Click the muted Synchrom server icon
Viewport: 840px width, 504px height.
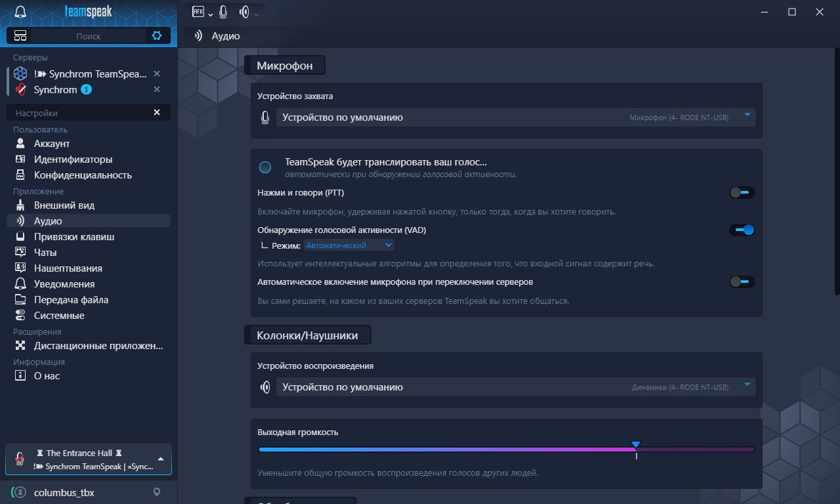pyautogui.click(x=20, y=89)
